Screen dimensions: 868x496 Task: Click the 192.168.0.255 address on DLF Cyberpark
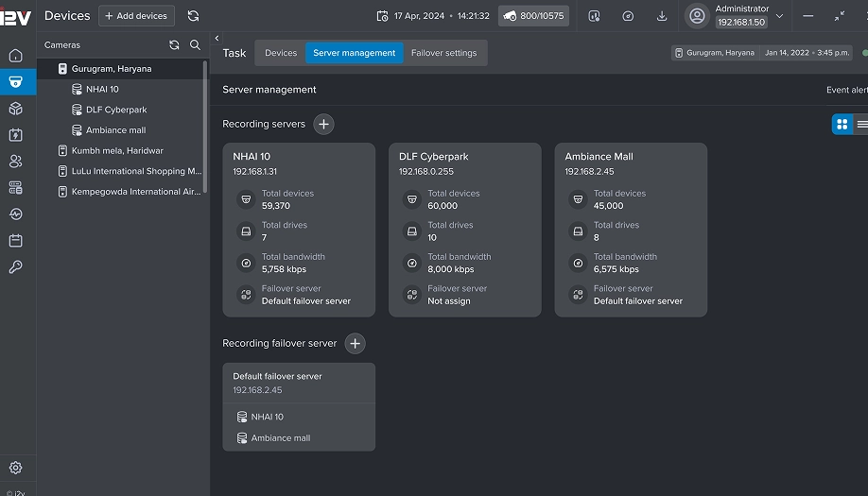click(x=426, y=172)
